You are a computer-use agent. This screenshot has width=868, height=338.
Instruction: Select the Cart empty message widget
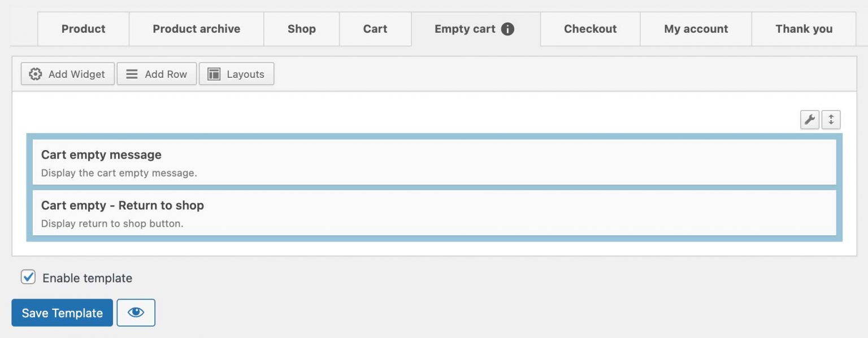click(433, 163)
